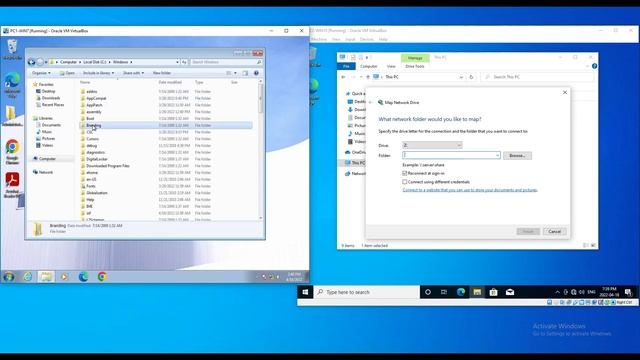Toggle preview pane in Win7 Explorer
Viewport: 640px width, 360px height.
(245, 73)
